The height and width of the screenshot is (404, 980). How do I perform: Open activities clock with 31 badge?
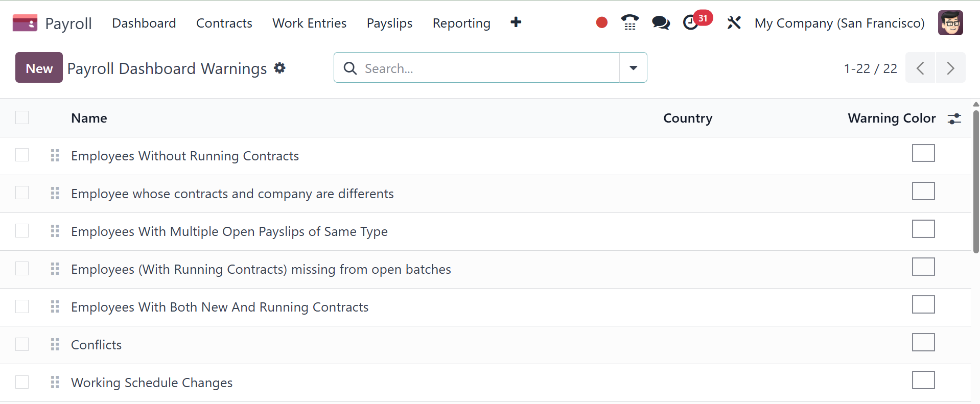tap(691, 22)
